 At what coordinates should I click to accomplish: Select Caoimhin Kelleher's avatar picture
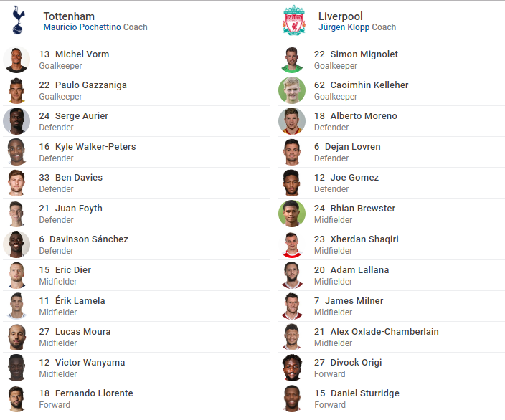(292, 91)
